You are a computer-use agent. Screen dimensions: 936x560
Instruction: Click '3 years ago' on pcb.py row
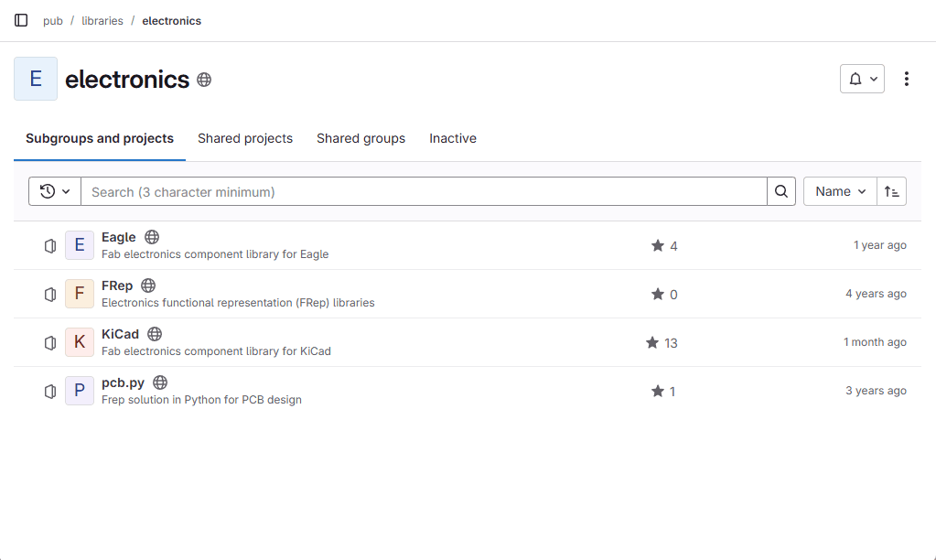click(x=876, y=390)
